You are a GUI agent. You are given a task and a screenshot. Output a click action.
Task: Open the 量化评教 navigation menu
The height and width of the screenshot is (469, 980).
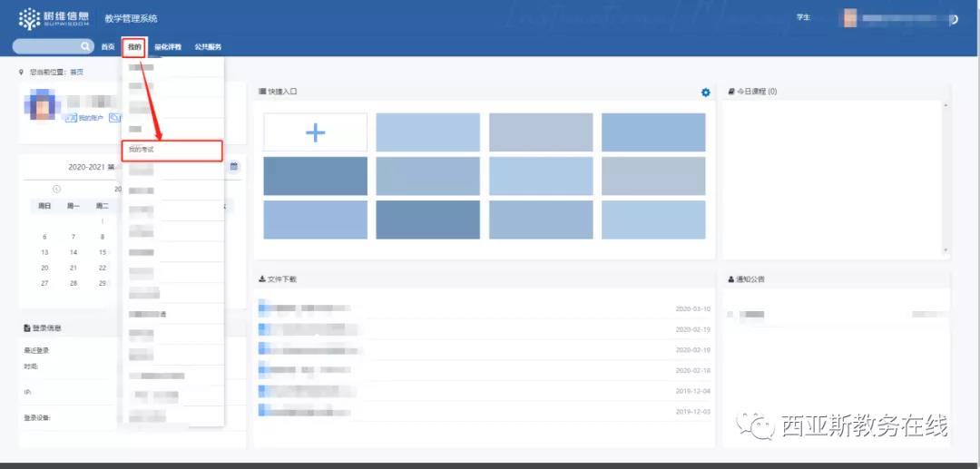pyautogui.click(x=168, y=46)
